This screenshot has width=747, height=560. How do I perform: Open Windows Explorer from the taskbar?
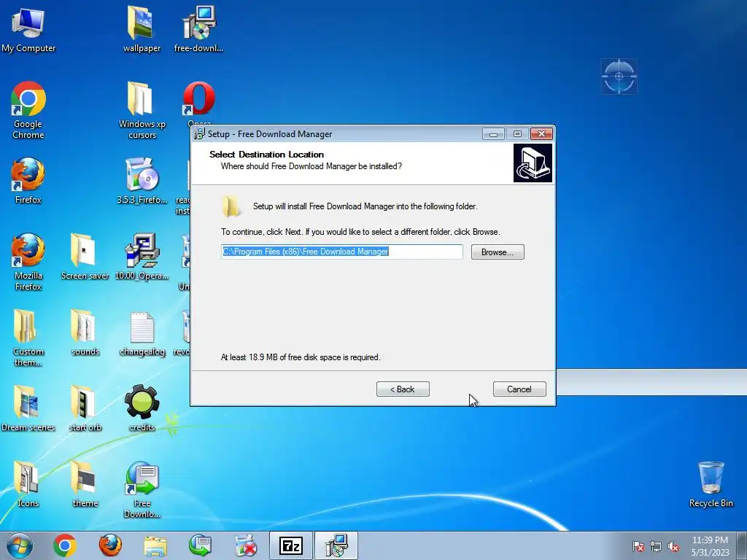(155, 545)
